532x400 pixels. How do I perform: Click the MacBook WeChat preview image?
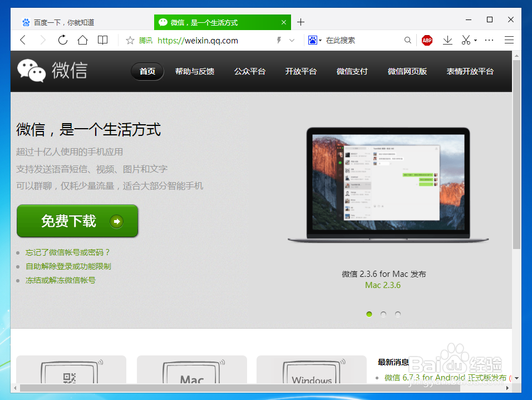[x=388, y=185]
